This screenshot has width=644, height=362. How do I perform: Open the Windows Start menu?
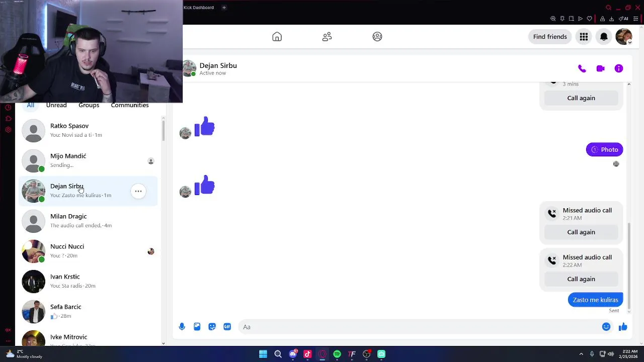(x=263, y=354)
